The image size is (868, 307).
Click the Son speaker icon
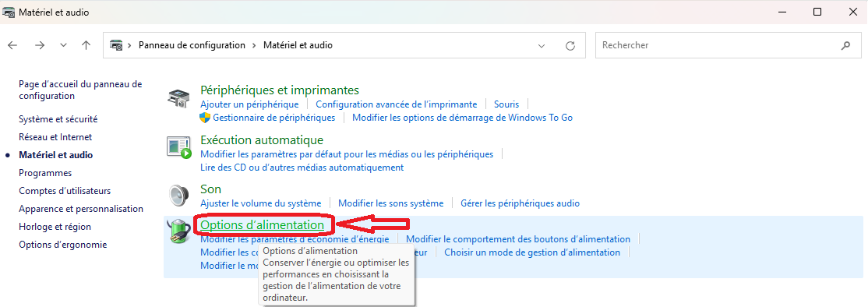(179, 195)
